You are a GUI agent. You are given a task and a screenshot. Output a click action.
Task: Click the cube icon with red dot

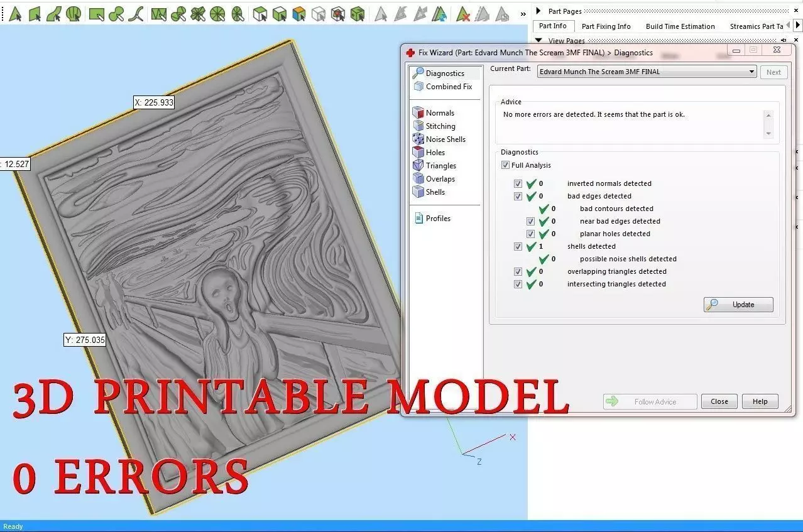pos(337,13)
